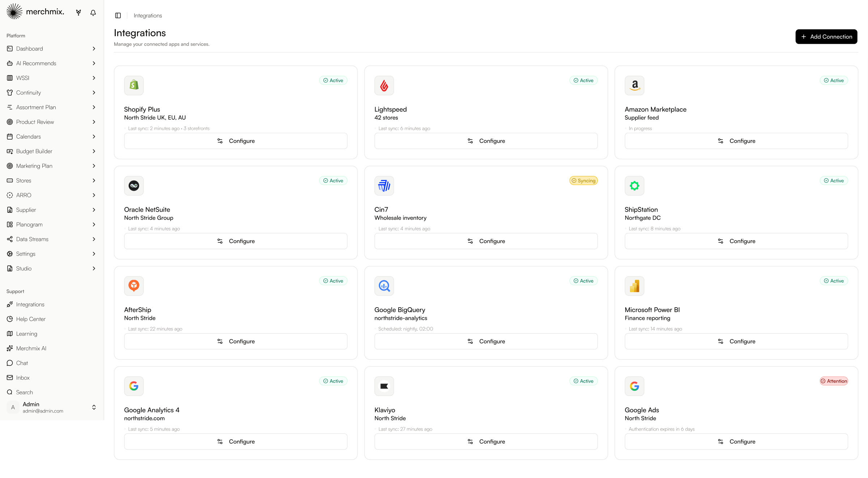
Task: Click the AfterShip box icon
Action: click(134, 286)
